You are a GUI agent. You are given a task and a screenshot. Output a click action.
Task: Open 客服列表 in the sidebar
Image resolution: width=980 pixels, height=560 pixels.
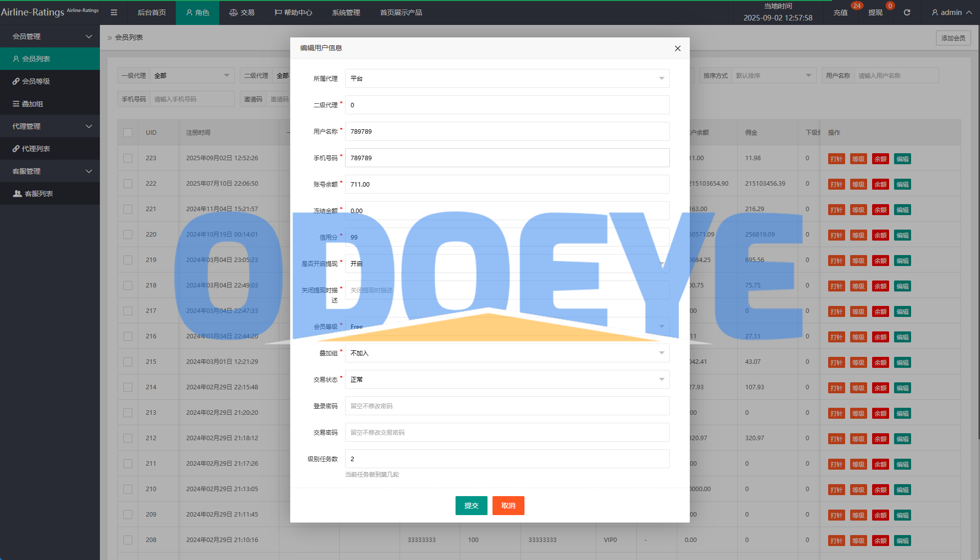tap(39, 194)
